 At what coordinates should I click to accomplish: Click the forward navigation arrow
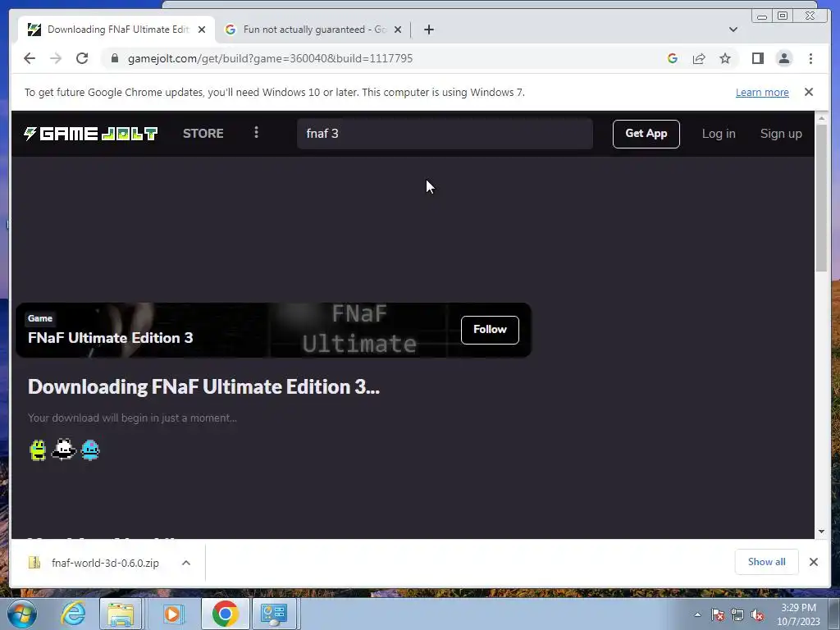click(56, 58)
